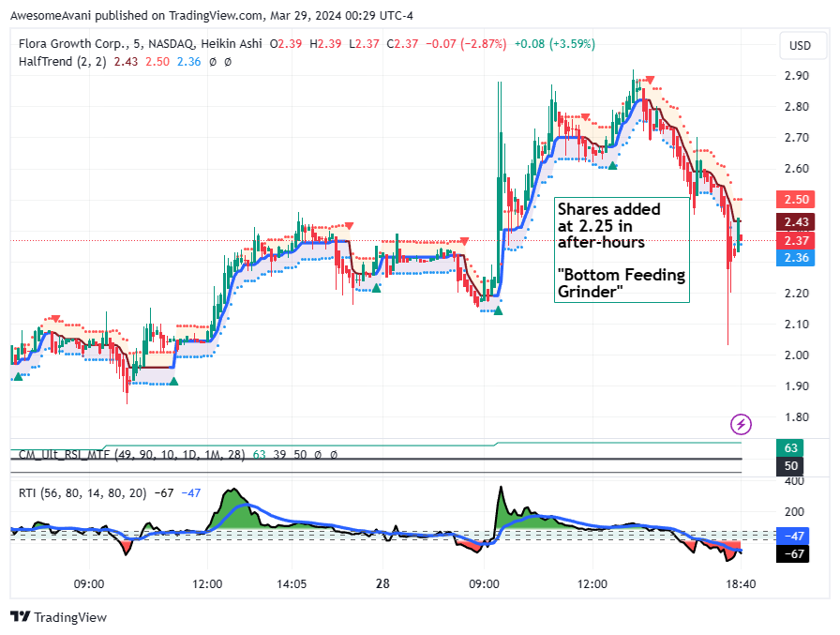
Task: Click the blue 2.36 price label
Action: pyautogui.click(x=796, y=258)
